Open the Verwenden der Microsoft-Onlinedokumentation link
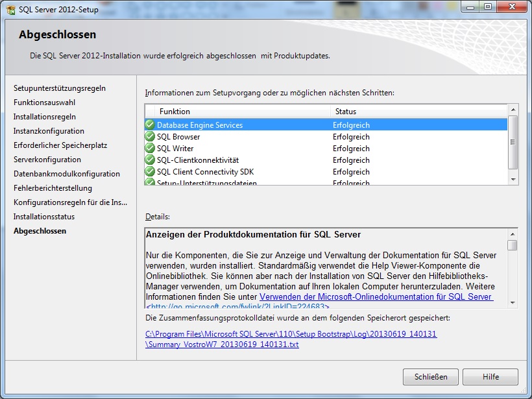The height and width of the screenshot is (399, 532). point(376,296)
